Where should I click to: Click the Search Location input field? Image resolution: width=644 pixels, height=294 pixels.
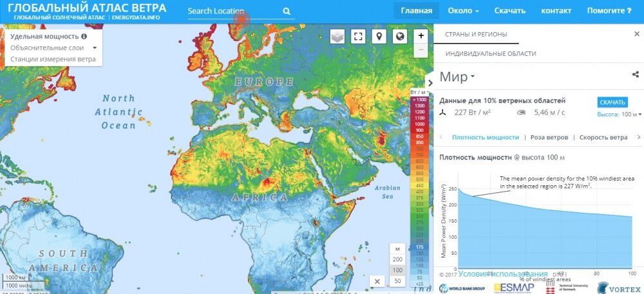[234, 12]
